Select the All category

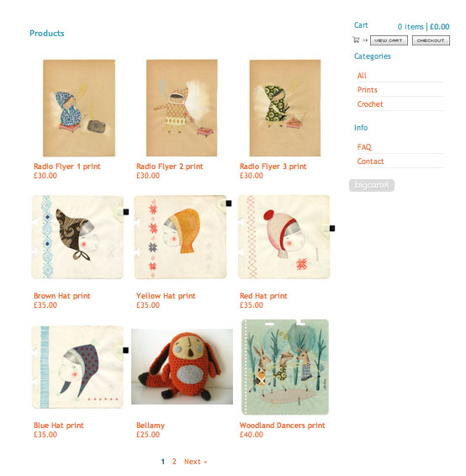pos(362,76)
